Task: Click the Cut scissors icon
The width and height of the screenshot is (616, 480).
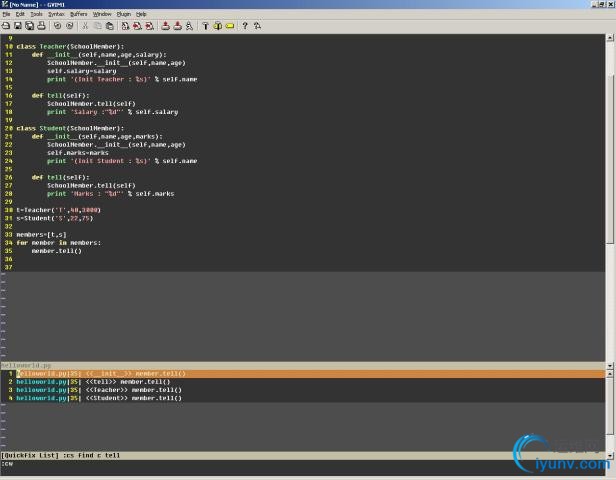Action: point(83,25)
